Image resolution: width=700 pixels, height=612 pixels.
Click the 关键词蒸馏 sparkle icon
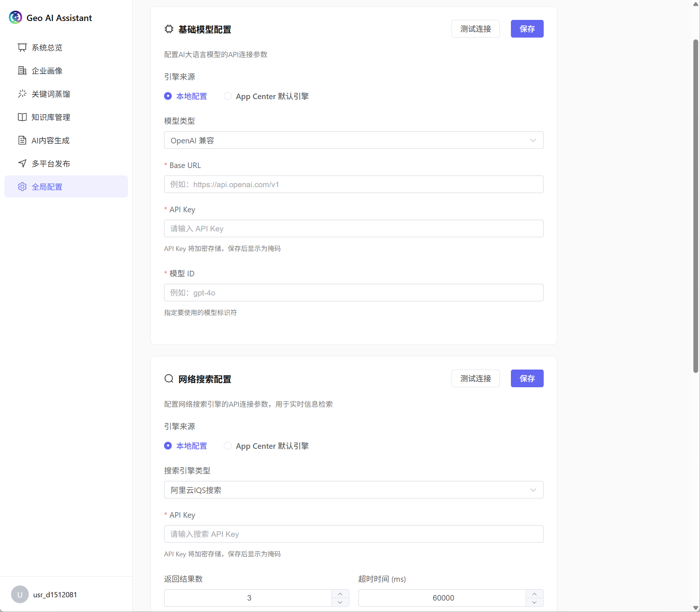click(22, 94)
